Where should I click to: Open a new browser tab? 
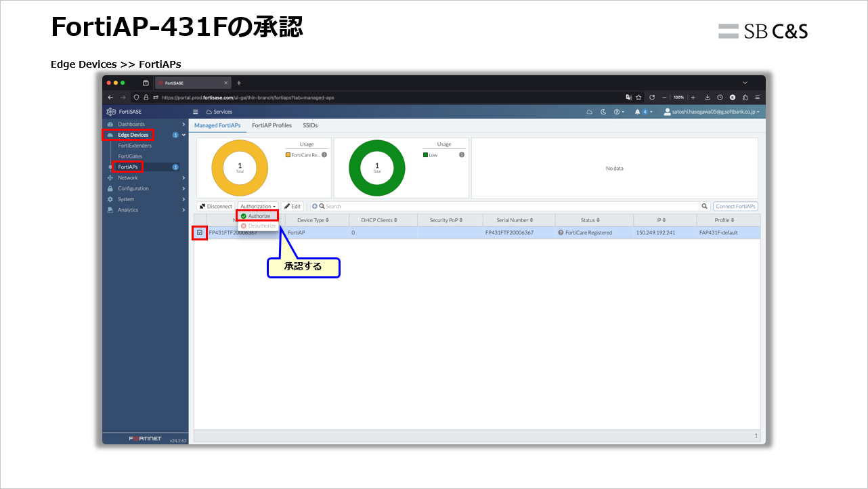click(x=238, y=83)
